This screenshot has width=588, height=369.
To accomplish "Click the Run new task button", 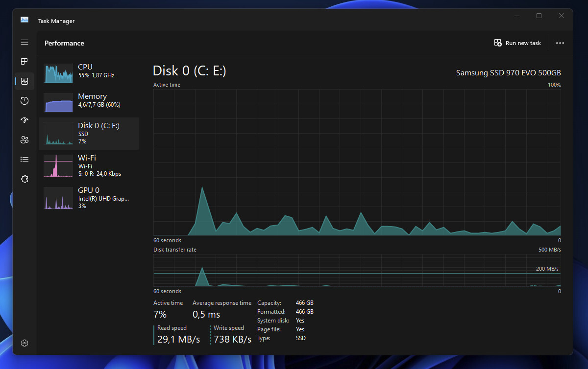I will pos(517,43).
